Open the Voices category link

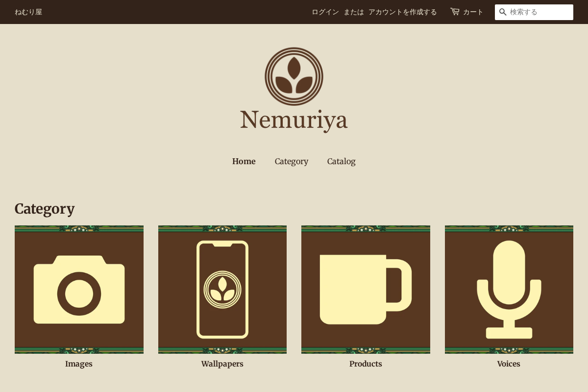click(x=509, y=364)
